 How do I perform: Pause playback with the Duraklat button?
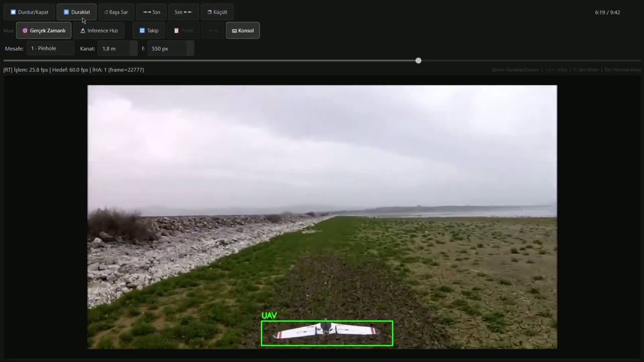tap(76, 12)
